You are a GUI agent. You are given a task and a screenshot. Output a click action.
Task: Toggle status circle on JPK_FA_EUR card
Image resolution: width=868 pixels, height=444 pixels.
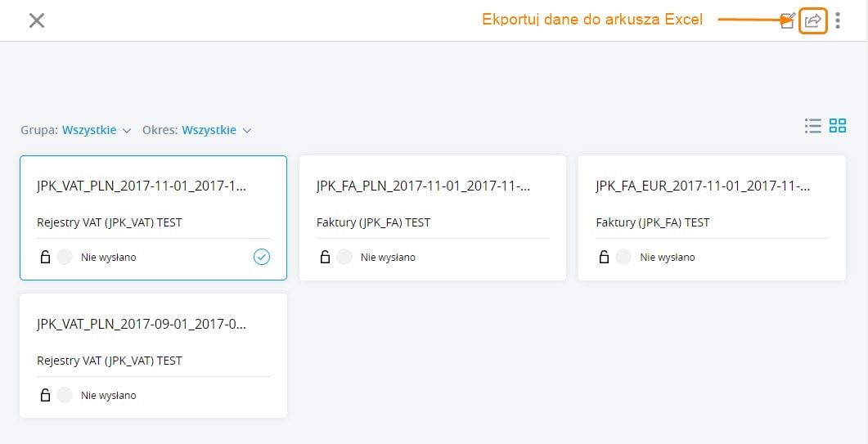click(x=623, y=257)
